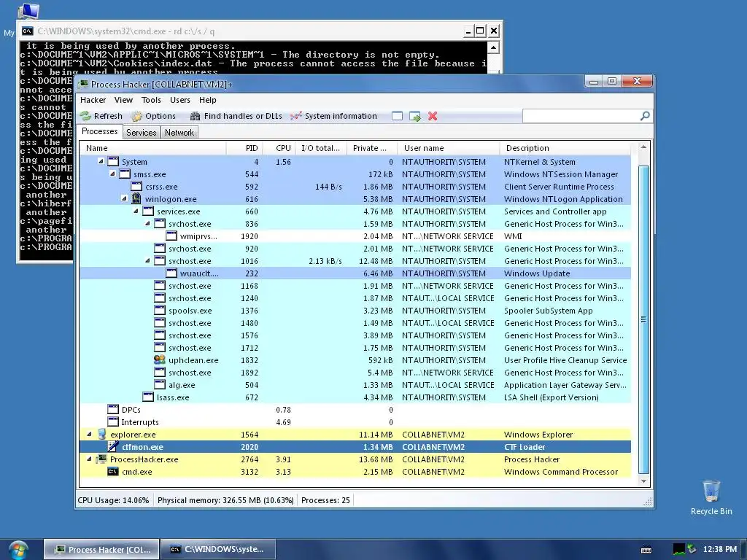Open Options from the toolbar
The image size is (747, 560).
pos(153,116)
